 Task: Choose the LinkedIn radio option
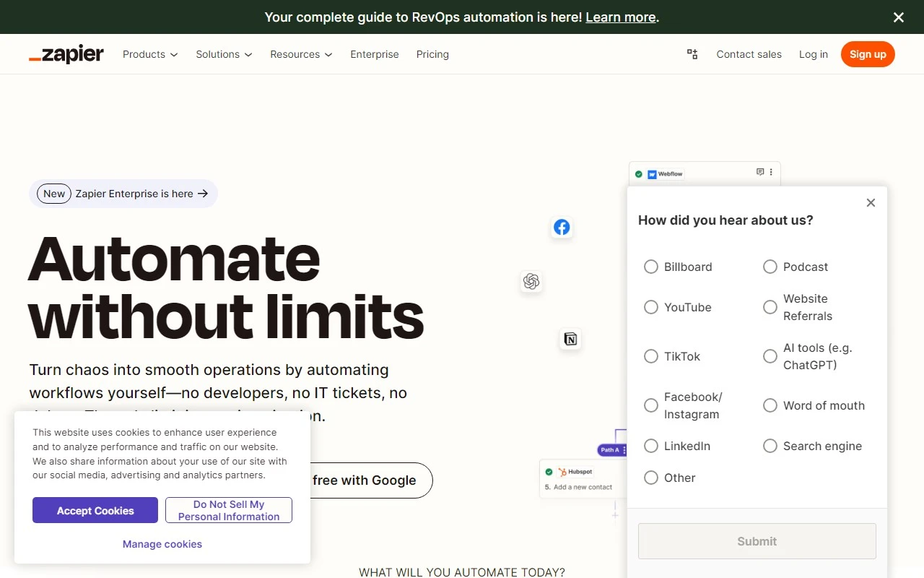tap(651, 446)
